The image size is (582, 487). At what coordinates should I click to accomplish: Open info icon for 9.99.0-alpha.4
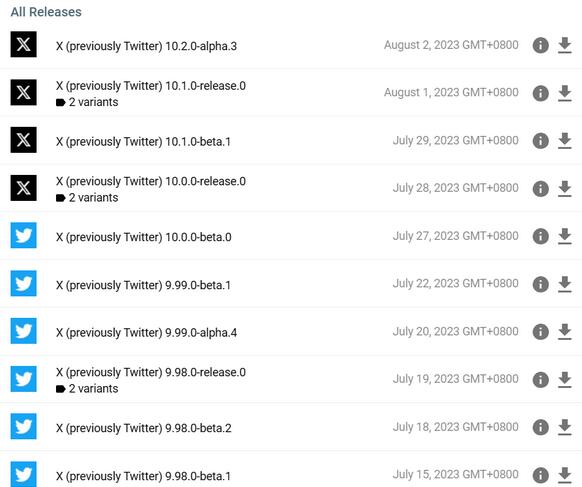pos(540,332)
